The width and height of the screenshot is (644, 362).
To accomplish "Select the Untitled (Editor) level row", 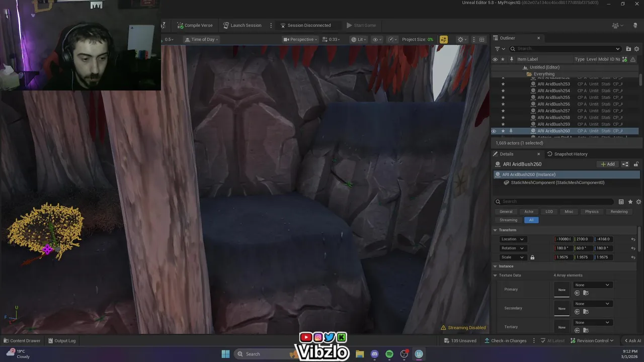I will pos(544,67).
